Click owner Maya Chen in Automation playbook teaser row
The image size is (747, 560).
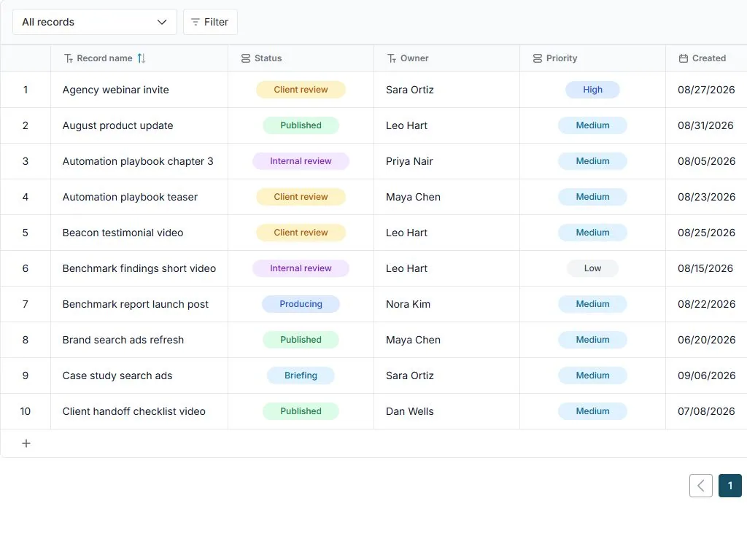point(413,197)
